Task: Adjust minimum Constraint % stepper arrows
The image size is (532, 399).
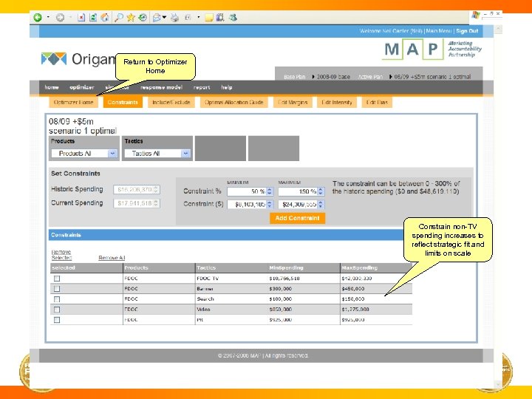Action: 270,191
